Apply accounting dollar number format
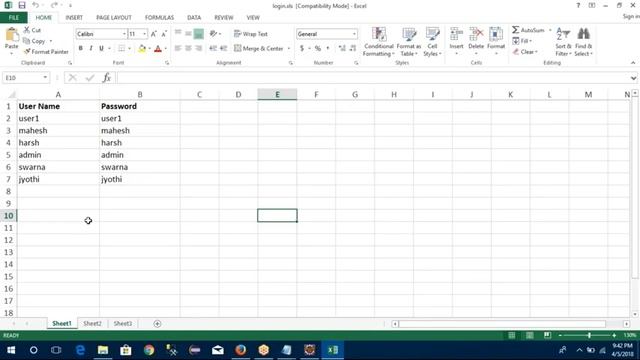 (x=302, y=49)
